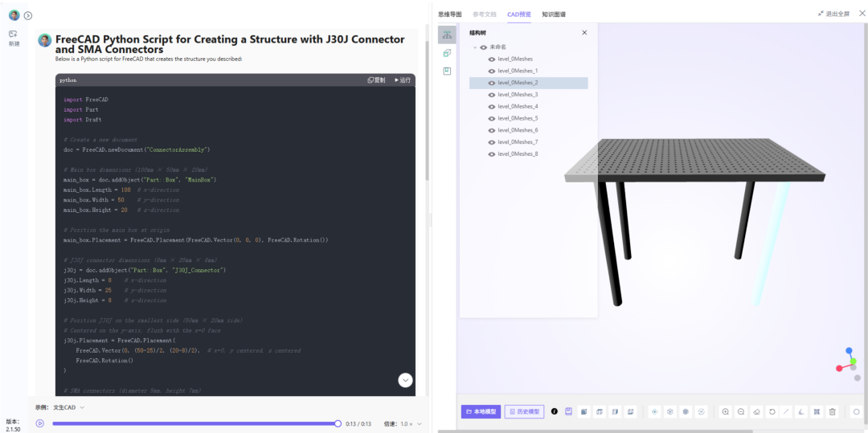Click the user avatar at top left
Viewport: 868px width, 433px height.
coord(14,15)
